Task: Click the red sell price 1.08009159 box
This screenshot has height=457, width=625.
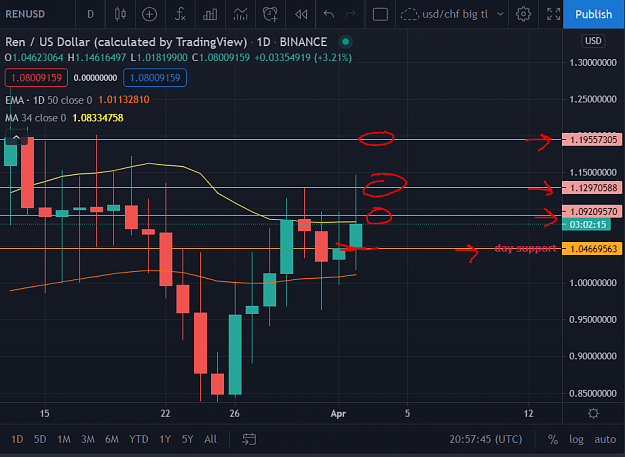Action: coord(36,78)
